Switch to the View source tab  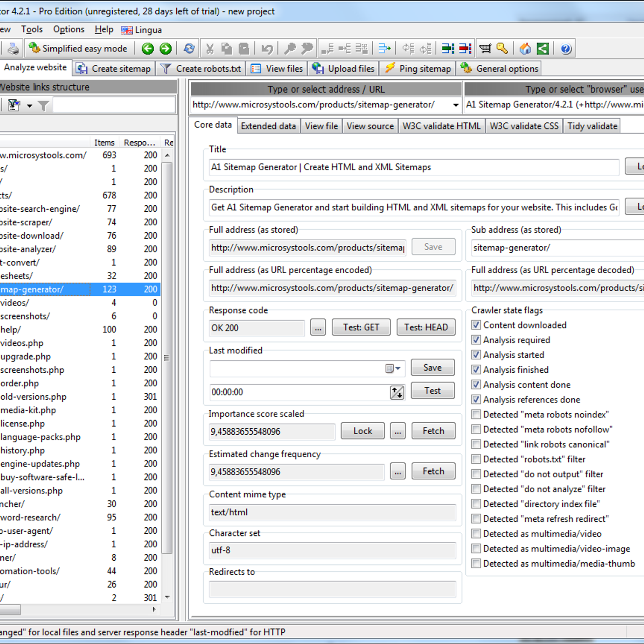[370, 126]
